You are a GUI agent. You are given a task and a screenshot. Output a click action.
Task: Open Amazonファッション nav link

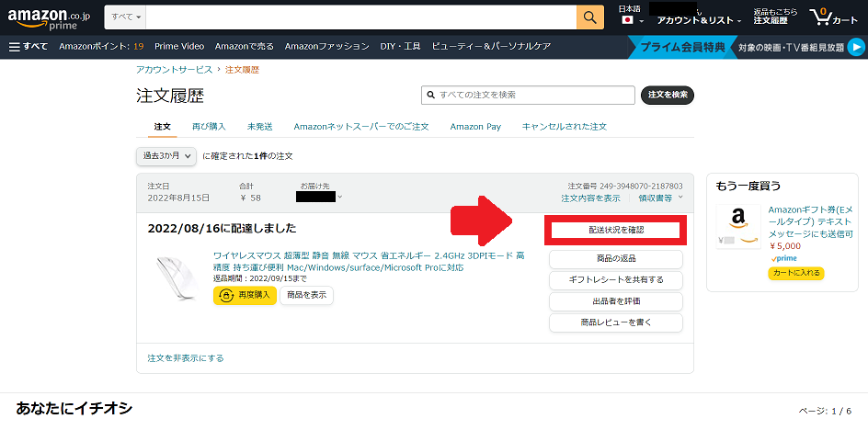[x=327, y=47]
